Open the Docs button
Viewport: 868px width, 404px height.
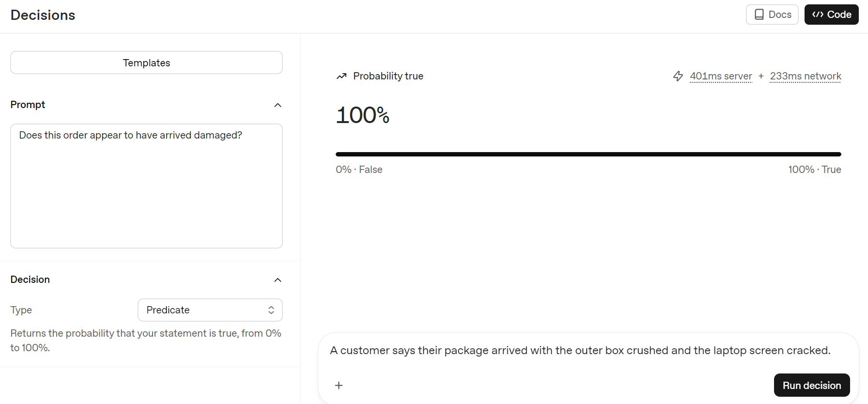tap(772, 15)
